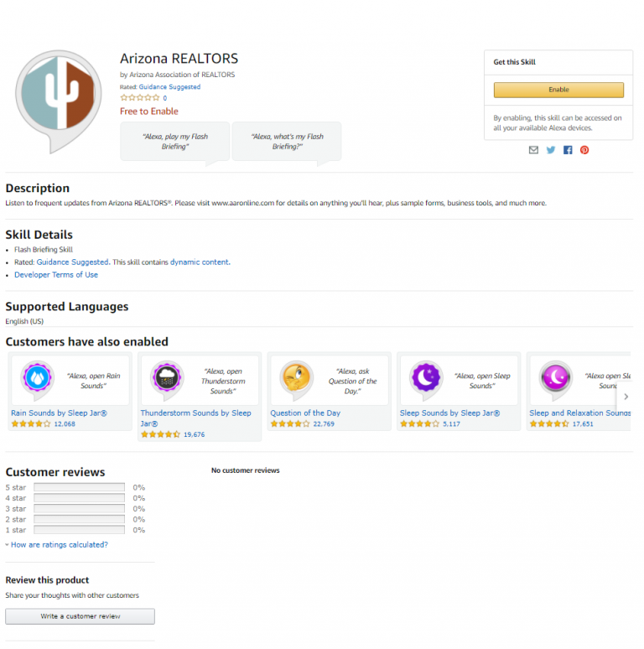Viewport: 644px width, 649px height.
Task: Share skill on Twitter
Action: coord(550,150)
